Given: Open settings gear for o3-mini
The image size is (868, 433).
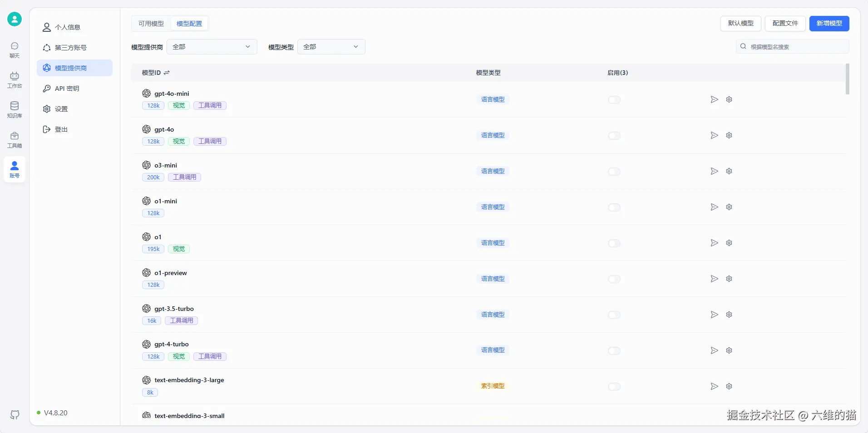Looking at the screenshot, I should pos(729,171).
